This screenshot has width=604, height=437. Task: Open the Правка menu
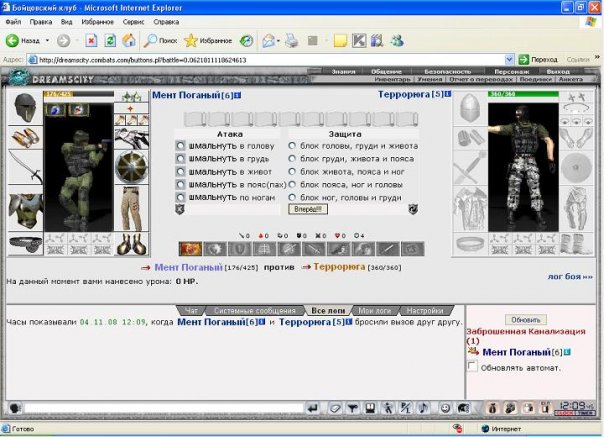pyautogui.click(x=41, y=22)
